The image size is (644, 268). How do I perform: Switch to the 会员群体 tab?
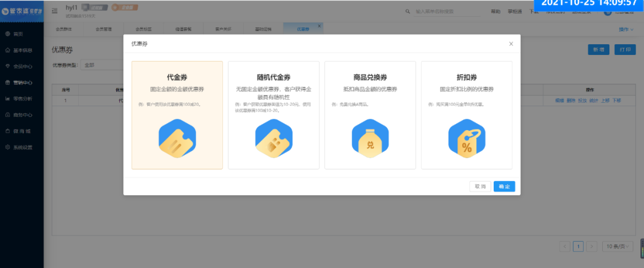(x=64, y=29)
